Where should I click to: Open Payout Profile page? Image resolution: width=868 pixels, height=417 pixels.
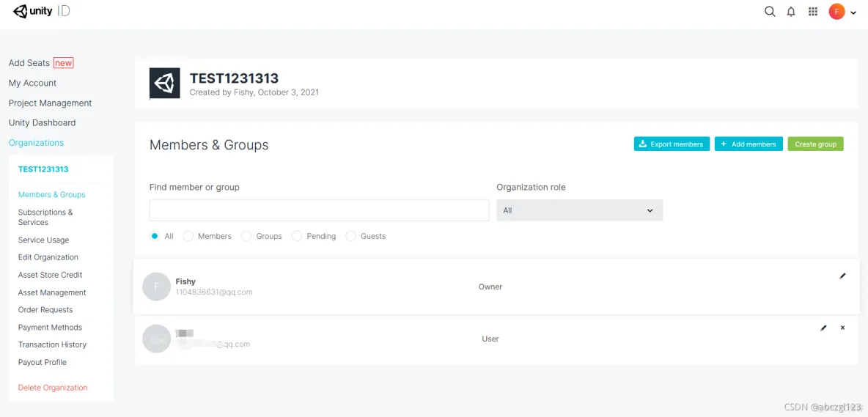[x=42, y=362]
